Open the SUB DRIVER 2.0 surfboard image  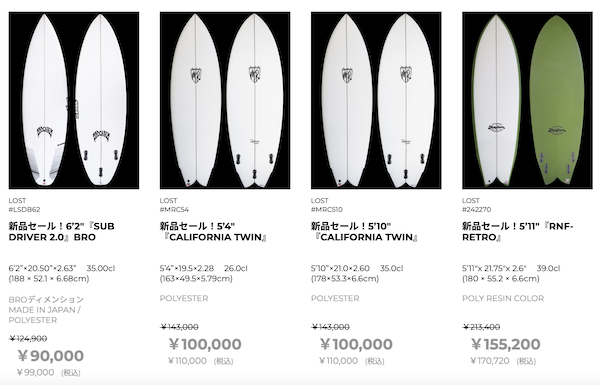pos(74,100)
